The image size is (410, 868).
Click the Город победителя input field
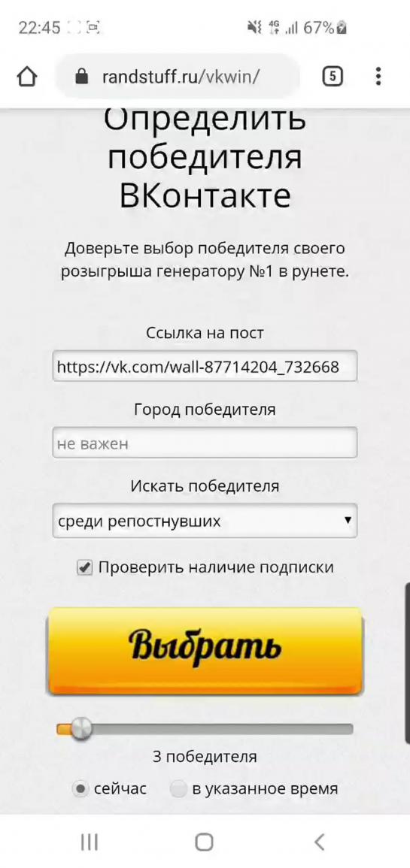tap(205, 443)
